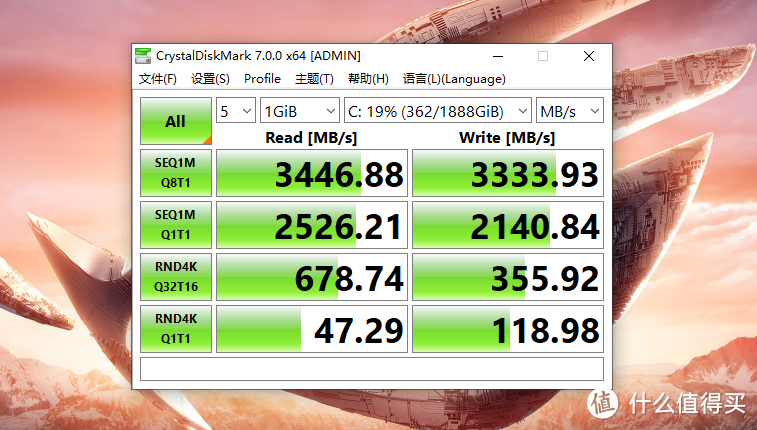Open the Profile menu
Image resolution: width=757 pixels, height=430 pixels.
[262, 79]
